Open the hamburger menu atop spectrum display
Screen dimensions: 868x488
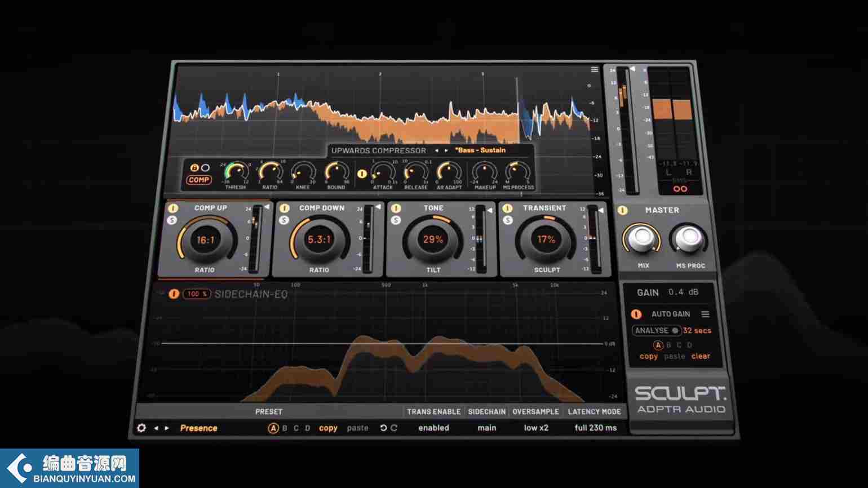tap(594, 70)
